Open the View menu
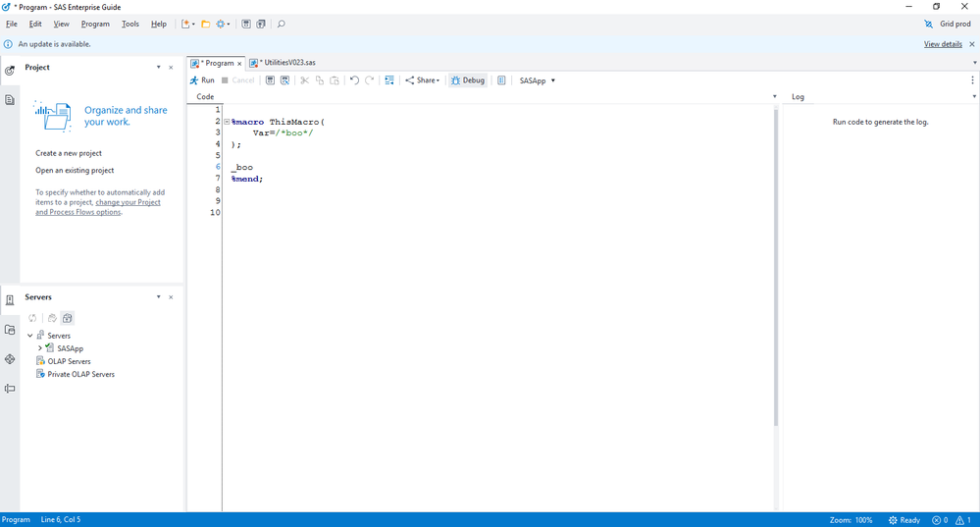 click(61, 24)
